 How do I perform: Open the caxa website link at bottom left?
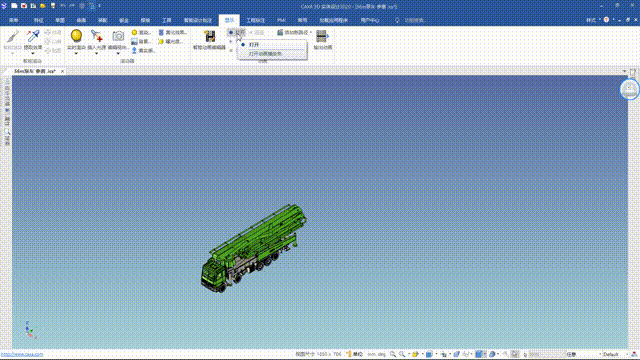coord(22,354)
